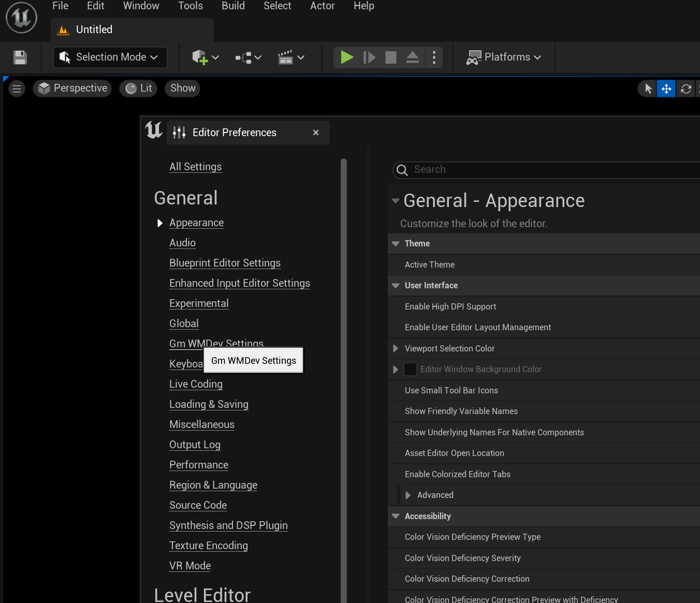Collapse the Theme category
This screenshot has height=603, width=700.
(396, 244)
